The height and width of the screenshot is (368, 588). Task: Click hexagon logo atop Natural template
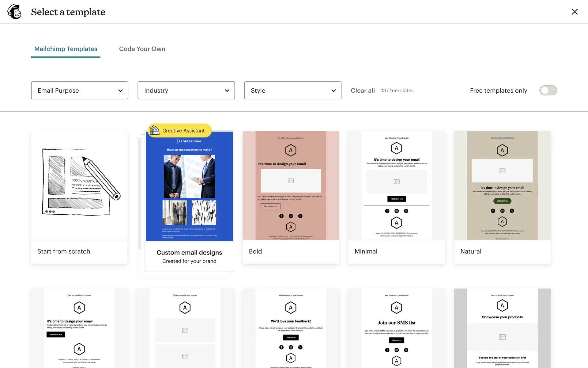click(x=502, y=150)
